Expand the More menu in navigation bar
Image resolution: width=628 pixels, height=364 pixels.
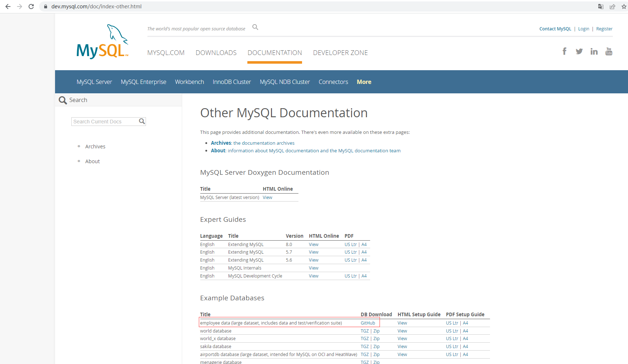coord(364,82)
